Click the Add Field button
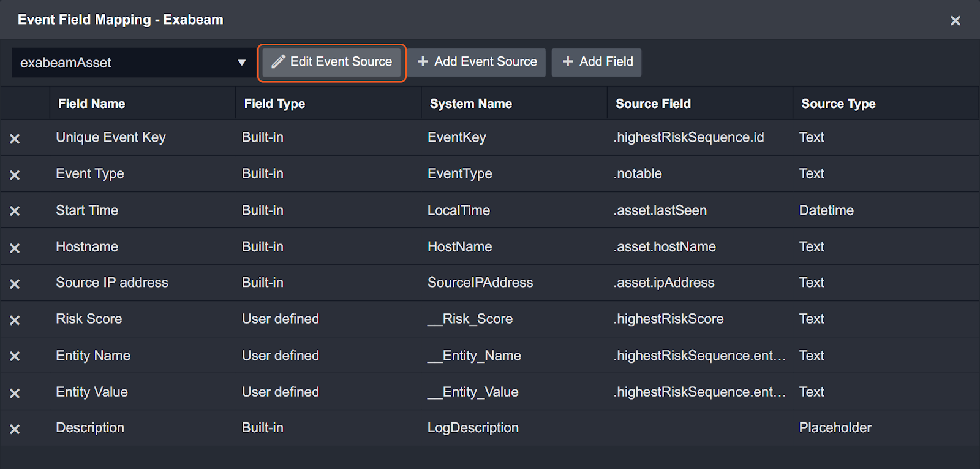 597,62
